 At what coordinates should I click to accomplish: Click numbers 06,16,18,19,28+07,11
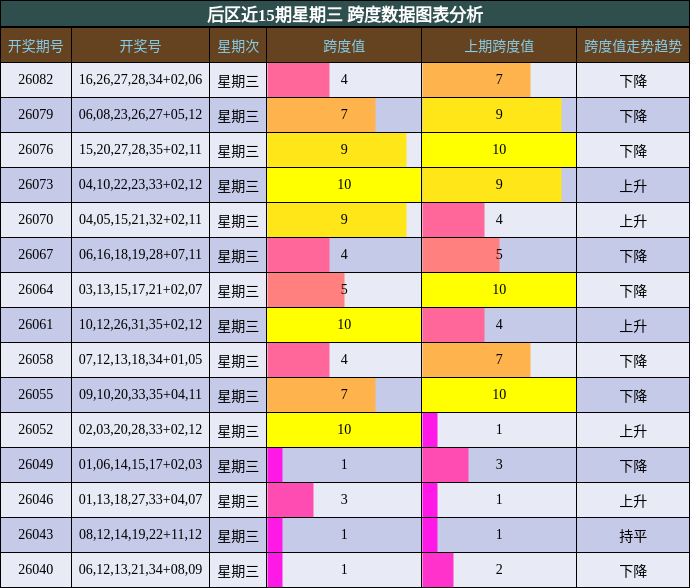point(140,255)
